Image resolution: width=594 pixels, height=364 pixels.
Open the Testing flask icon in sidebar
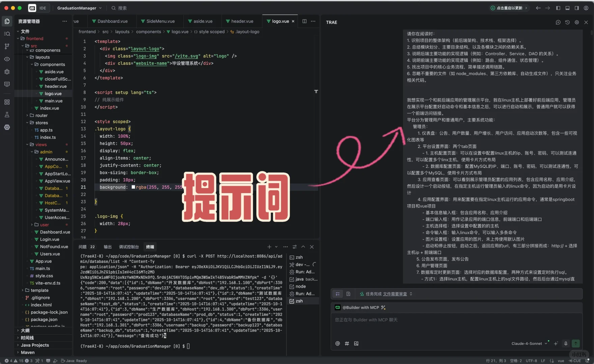(x=7, y=115)
